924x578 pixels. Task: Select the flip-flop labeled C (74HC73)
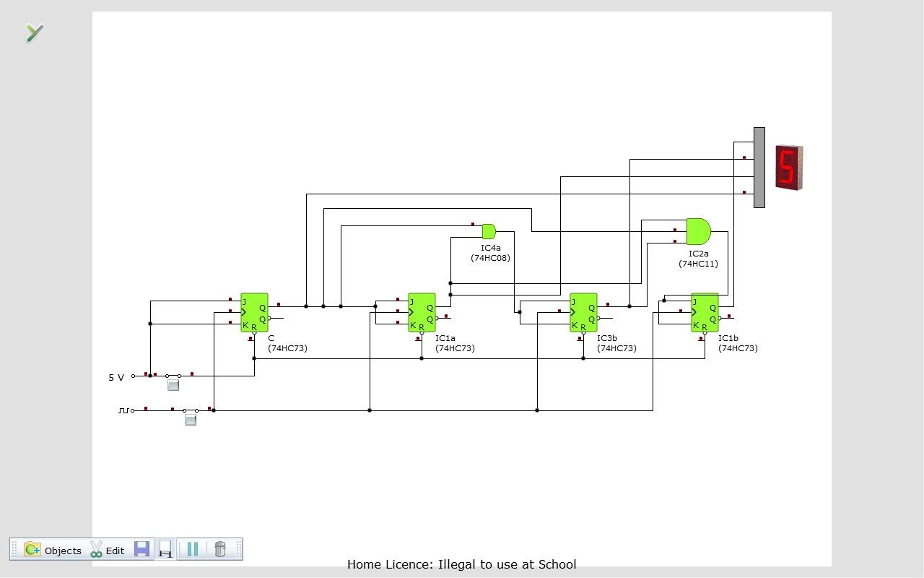(x=254, y=313)
